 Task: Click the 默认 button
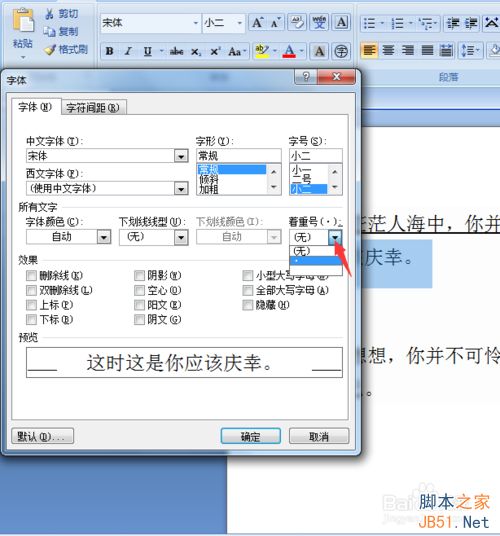(x=42, y=436)
